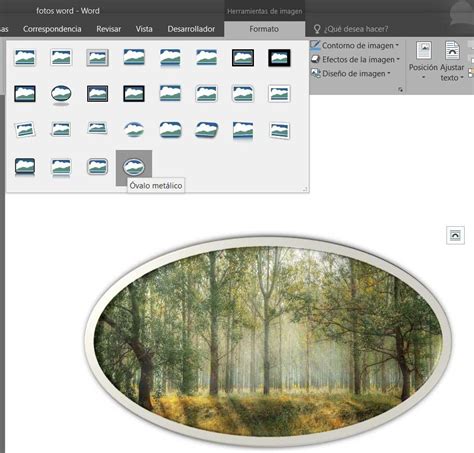Open layout options button beside the picture
Viewport: 474px width, 453px height.
(x=455, y=235)
